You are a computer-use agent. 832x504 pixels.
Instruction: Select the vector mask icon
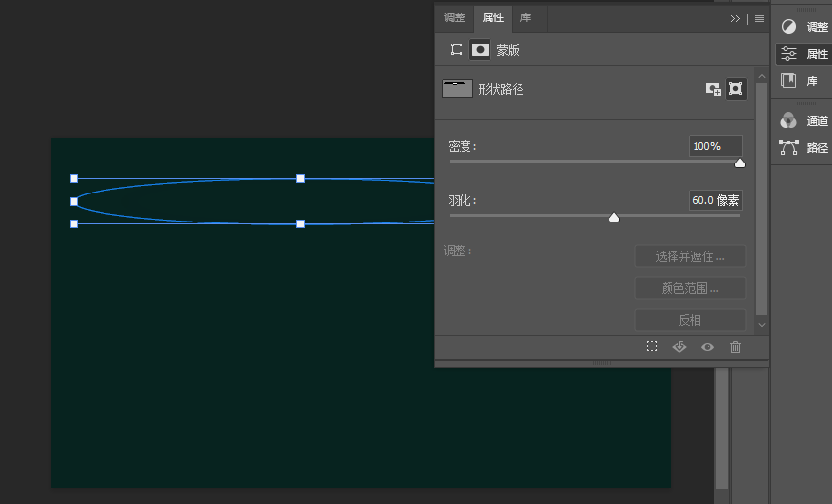coord(736,89)
